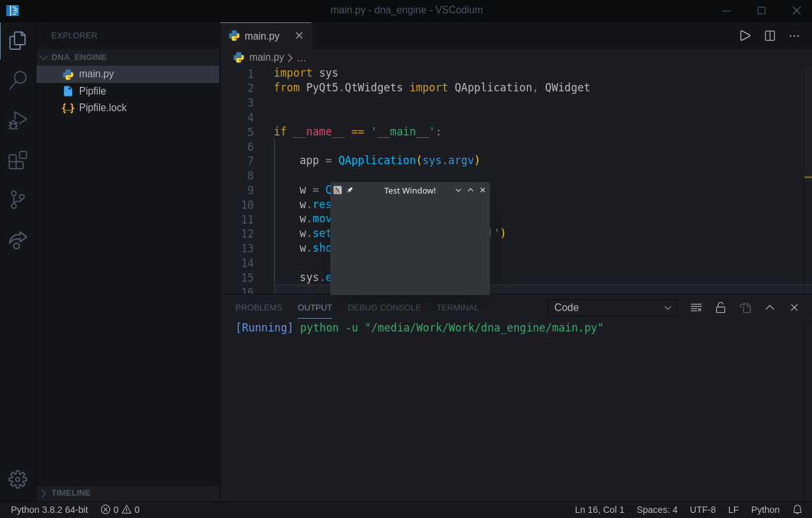Open editor More Actions ellipsis
812x518 pixels.
(794, 36)
